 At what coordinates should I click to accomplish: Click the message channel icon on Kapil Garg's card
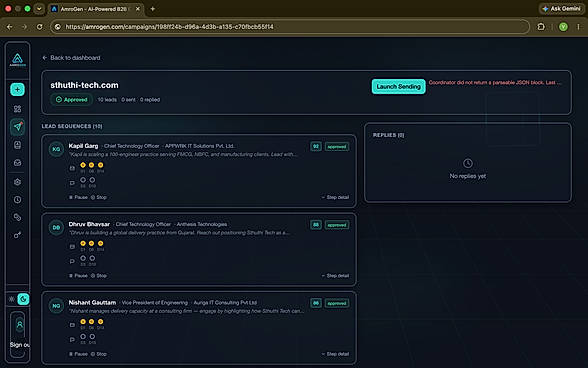click(72, 183)
